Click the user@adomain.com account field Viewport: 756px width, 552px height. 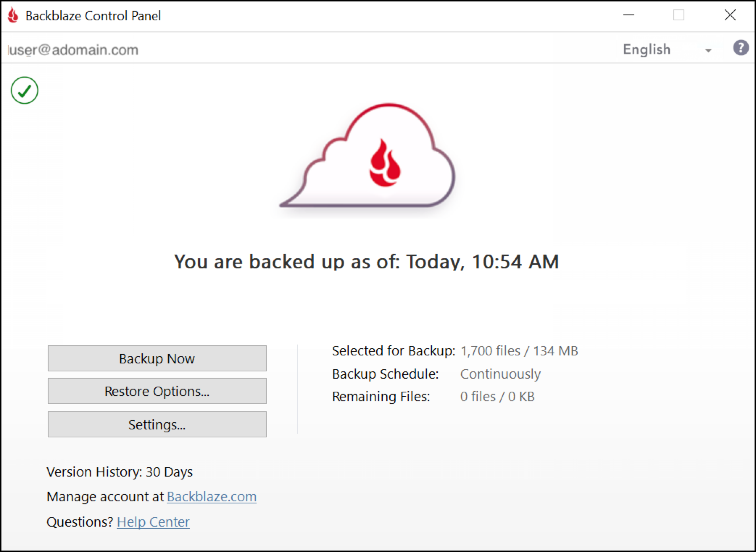click(x=73, y=50)
